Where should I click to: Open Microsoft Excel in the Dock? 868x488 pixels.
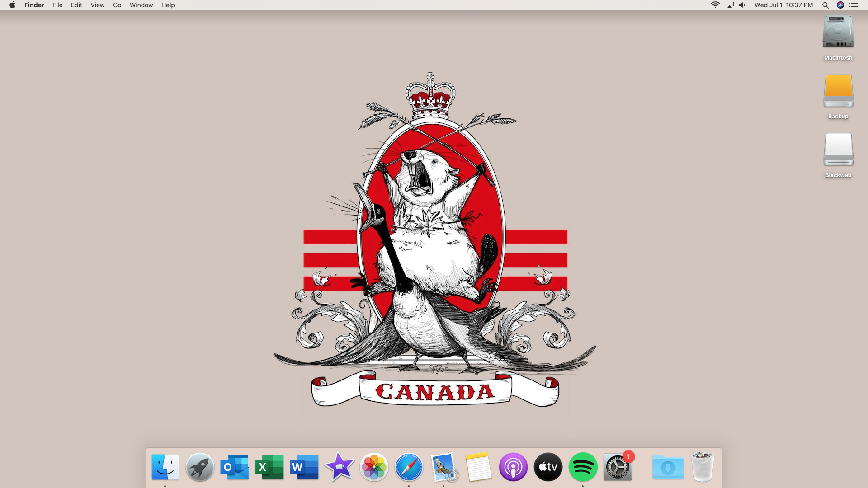pos(269,467)
